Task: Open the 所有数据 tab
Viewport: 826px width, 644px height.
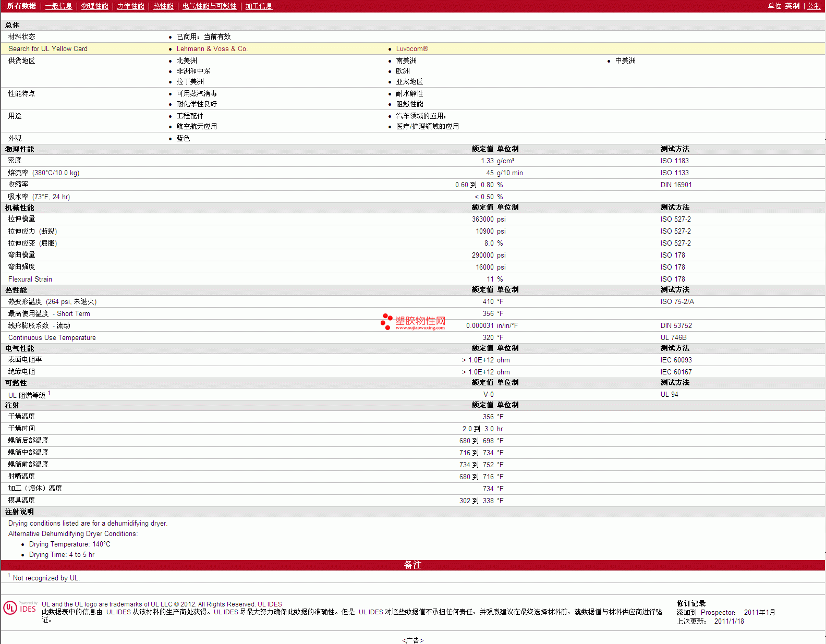Action: (x=21, y=6)
